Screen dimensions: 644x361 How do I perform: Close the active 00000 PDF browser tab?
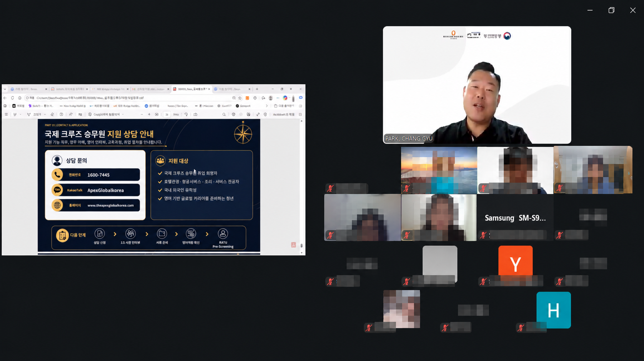coord(209,89)
